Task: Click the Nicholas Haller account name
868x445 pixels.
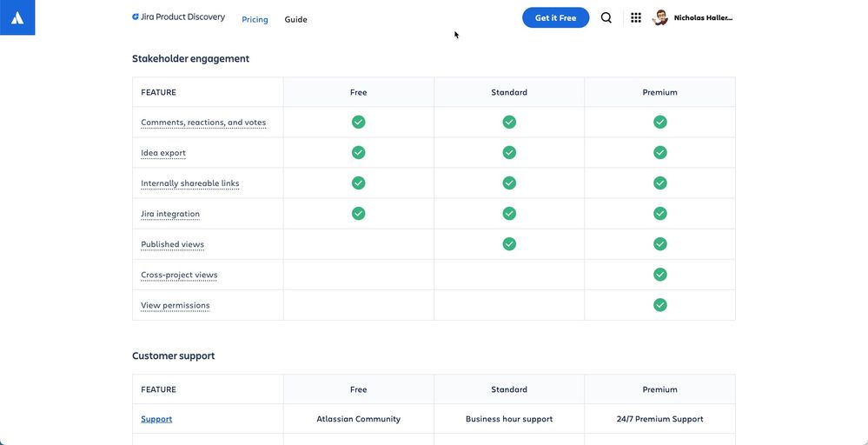Action: (703, 17)
